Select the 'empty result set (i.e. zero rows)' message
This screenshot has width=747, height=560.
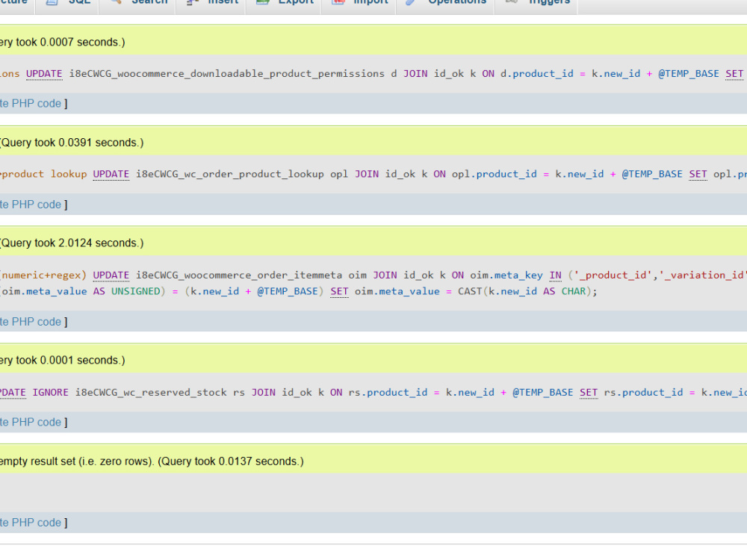[x=77, y=461]
